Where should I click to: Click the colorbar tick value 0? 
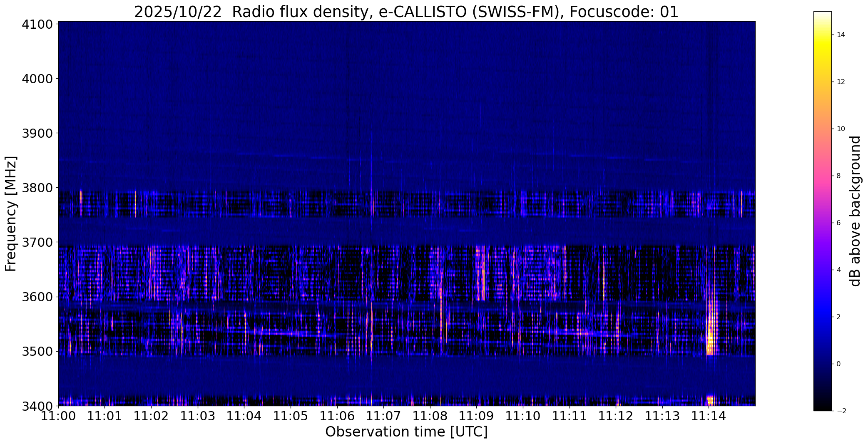coord(838,364)
